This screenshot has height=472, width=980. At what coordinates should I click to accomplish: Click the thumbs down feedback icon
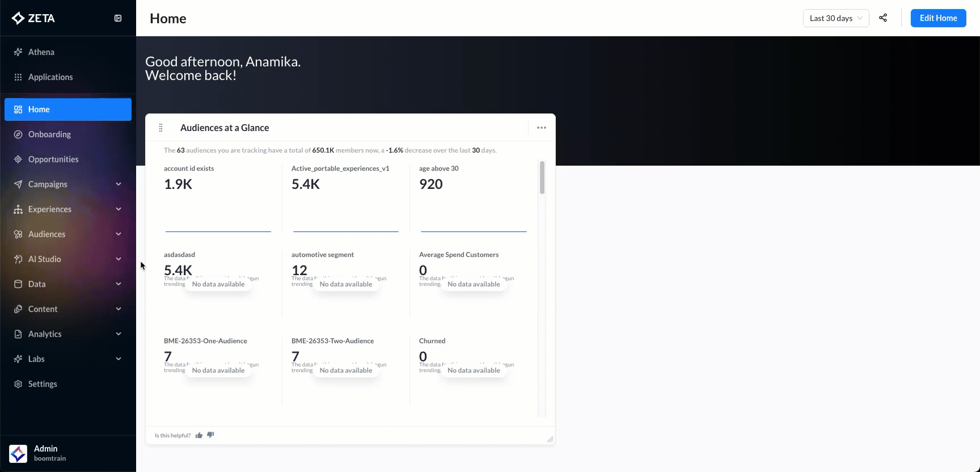coord(210,435)
